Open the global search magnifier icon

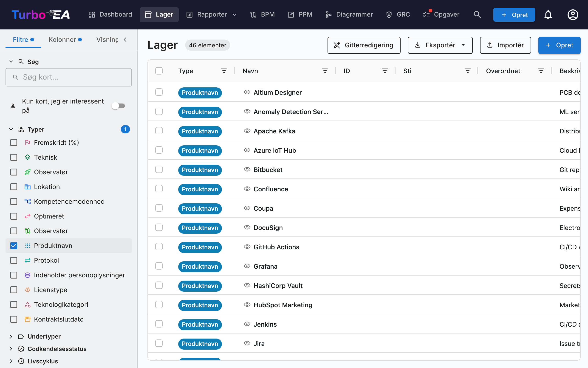[x=477, y=14]
